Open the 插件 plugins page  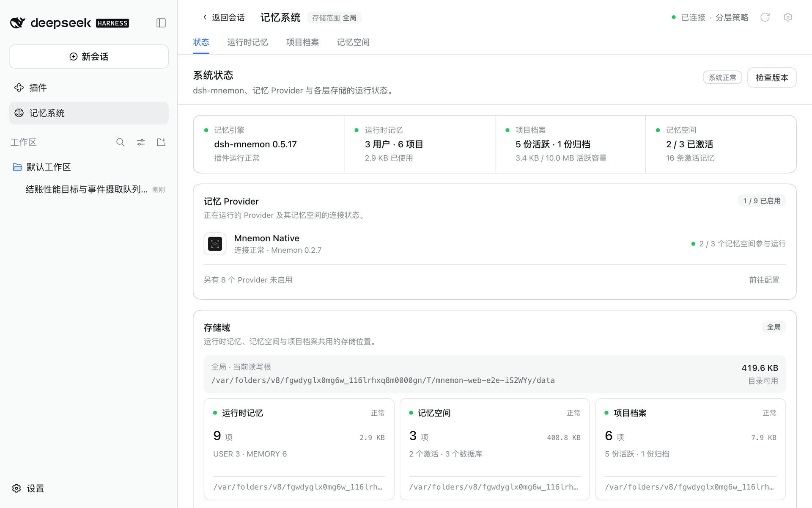point(89,88)
